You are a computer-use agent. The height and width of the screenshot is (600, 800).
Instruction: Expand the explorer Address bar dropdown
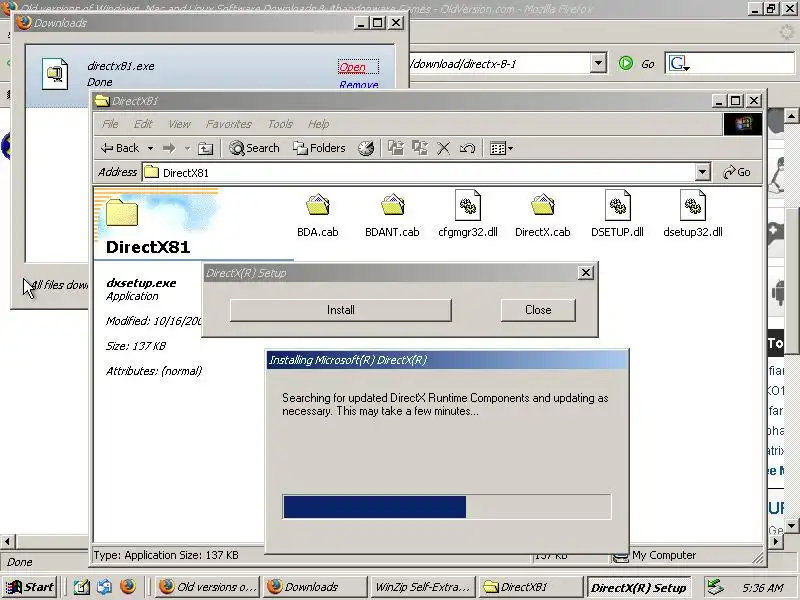coord(703,172)
